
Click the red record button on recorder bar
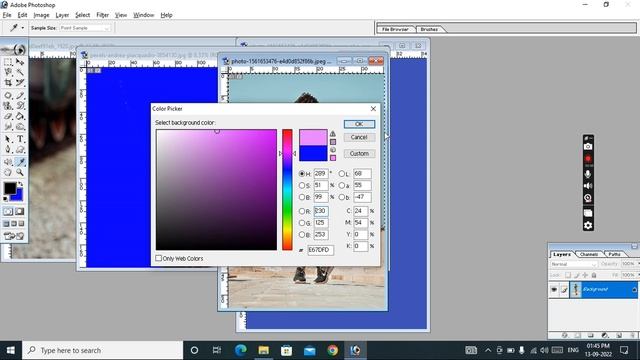(588, 158)
